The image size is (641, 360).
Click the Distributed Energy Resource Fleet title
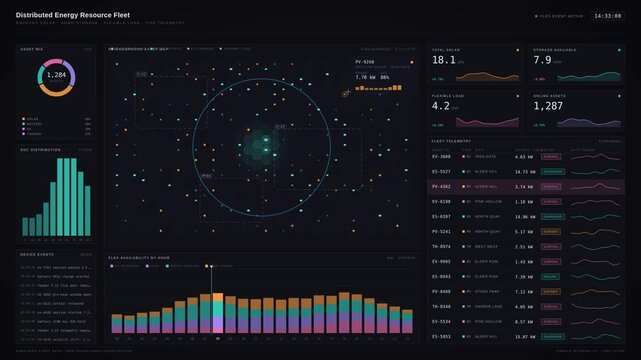(x=73, y=15)
